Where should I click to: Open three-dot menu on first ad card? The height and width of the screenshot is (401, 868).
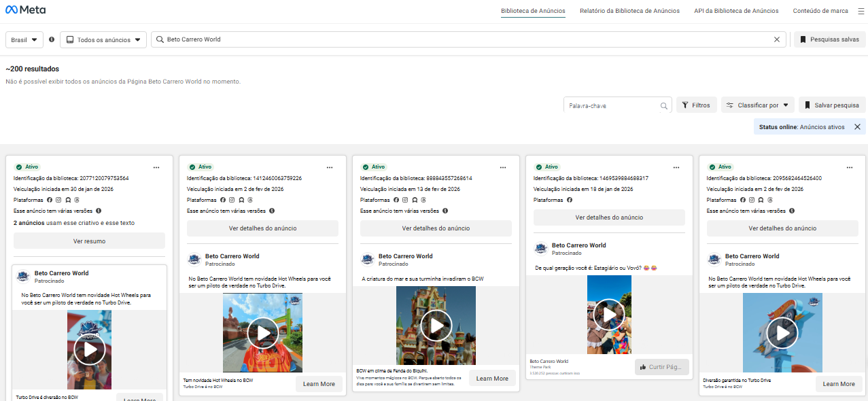tap(156, 167)
